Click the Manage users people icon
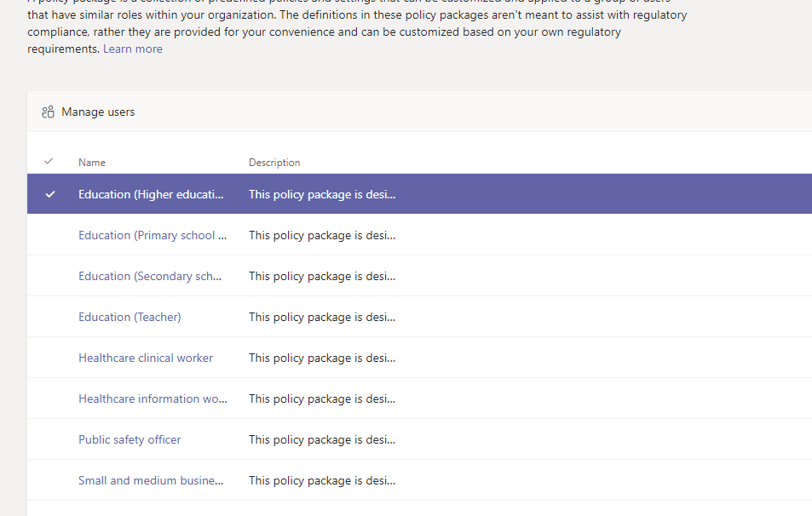 click(49, 112)
